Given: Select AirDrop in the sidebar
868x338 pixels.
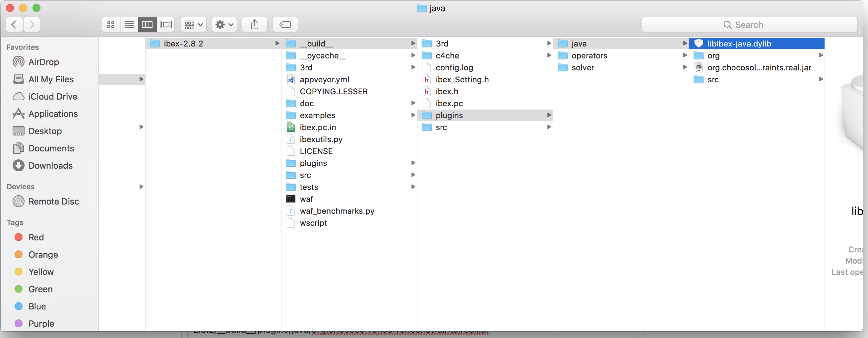Looking at the screenshot, I should click(44, 62).
